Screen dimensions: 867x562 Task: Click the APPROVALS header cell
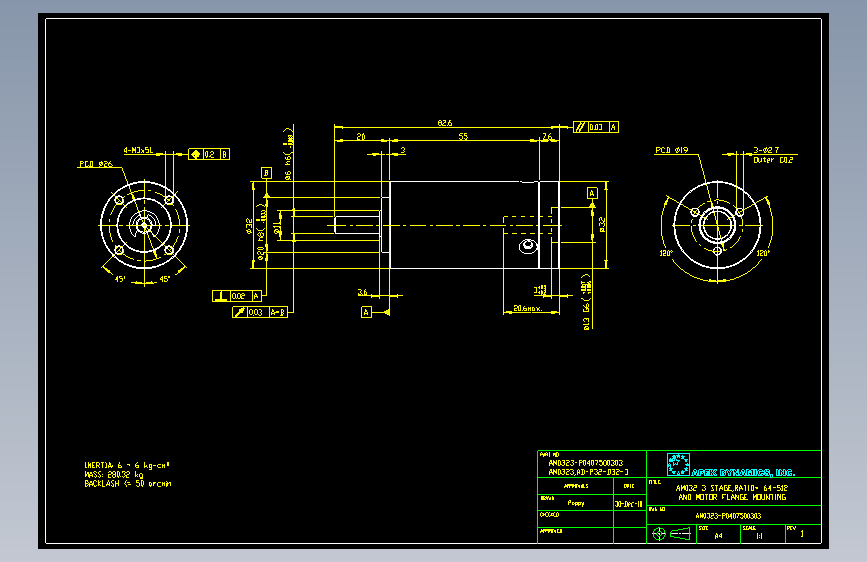tap(576, 486)
